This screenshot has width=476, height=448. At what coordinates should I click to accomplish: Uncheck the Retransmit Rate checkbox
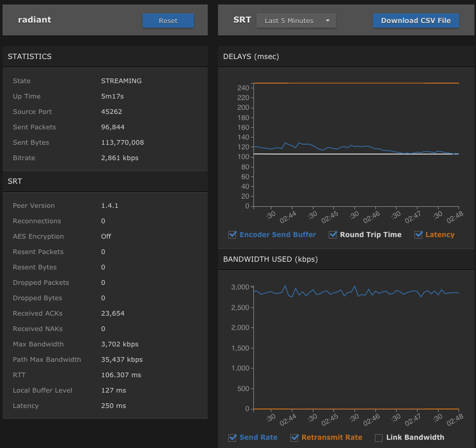pos(294,438)
